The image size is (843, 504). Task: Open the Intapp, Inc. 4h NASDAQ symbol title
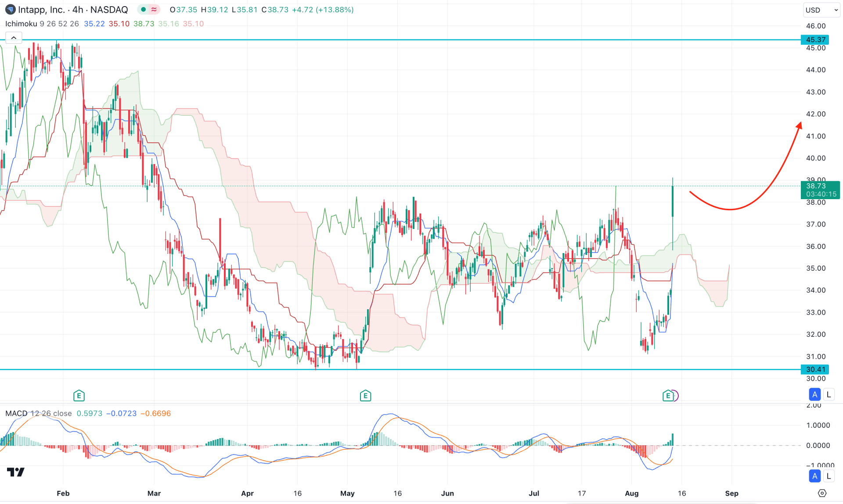[73, 10]
